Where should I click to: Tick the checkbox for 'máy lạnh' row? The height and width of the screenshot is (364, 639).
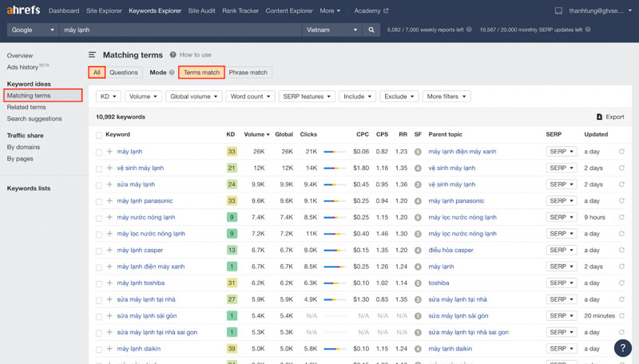point(99,152)
